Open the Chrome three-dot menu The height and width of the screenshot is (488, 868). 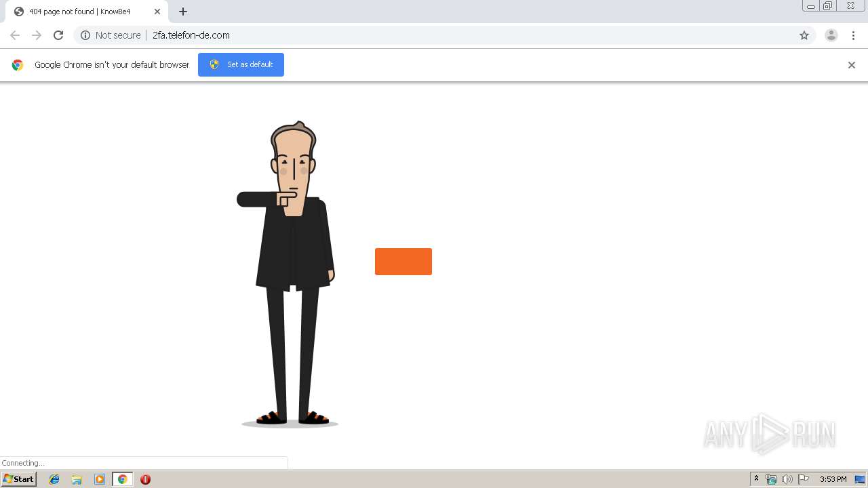coord(853,35)
